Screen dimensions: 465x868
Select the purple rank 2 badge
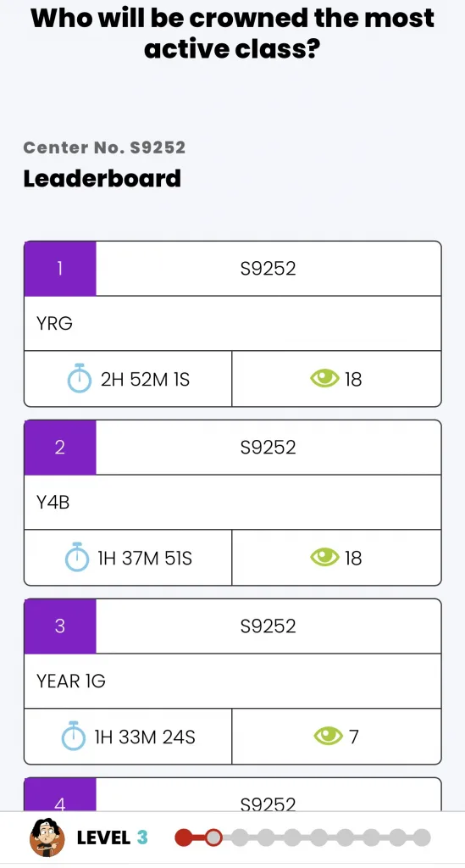pos(60,448)
